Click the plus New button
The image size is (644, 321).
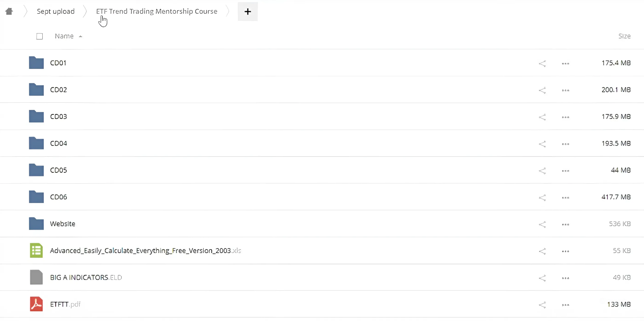point(248,12)
